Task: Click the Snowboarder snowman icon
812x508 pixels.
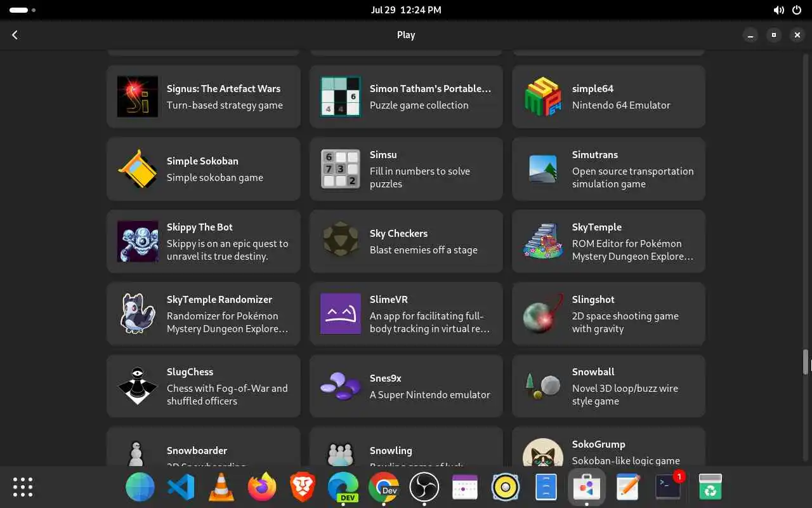Action: pyautogui.click(x=138, y=453)
